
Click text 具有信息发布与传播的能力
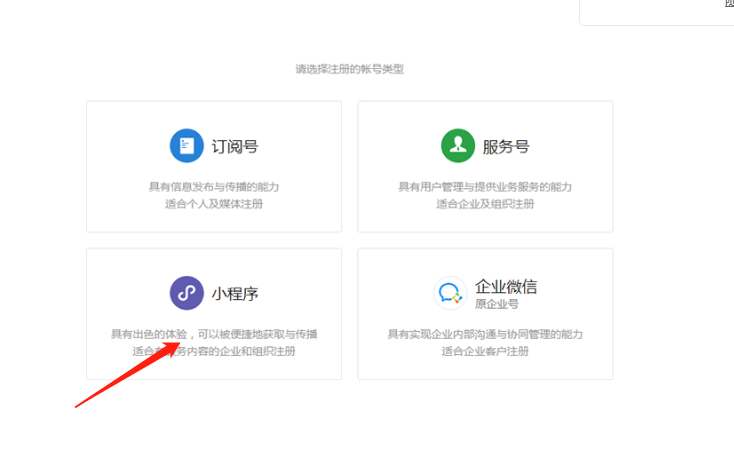[x=214, y=187]
